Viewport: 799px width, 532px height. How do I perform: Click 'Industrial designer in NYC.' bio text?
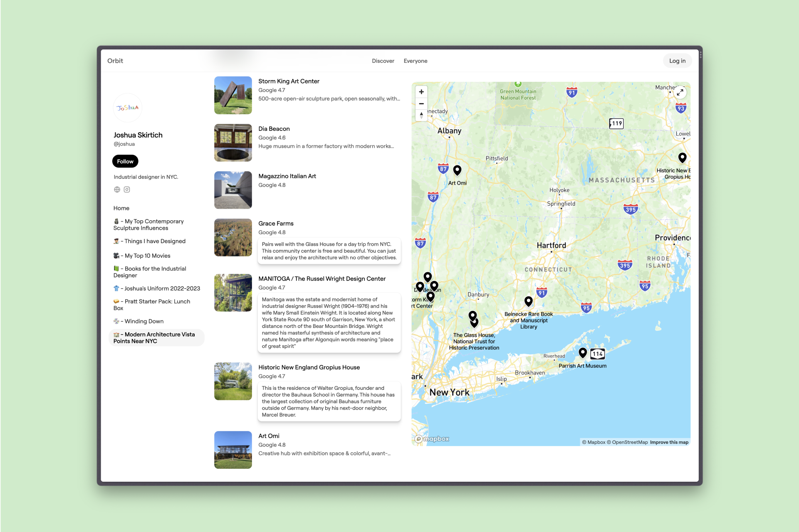(x=146, y=177)
